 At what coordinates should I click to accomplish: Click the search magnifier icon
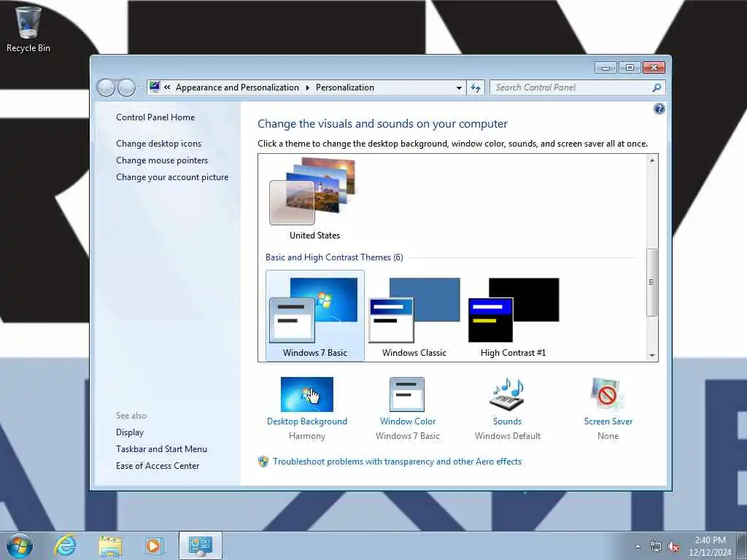pos(657,87)
